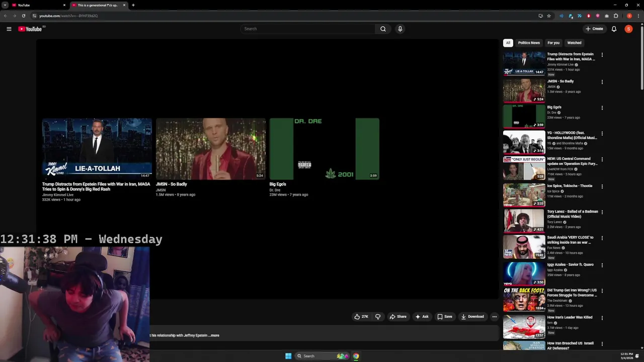
Task: Like the video (27K thumbs up)
Action: pyautogui.click(x=361, y=317)
